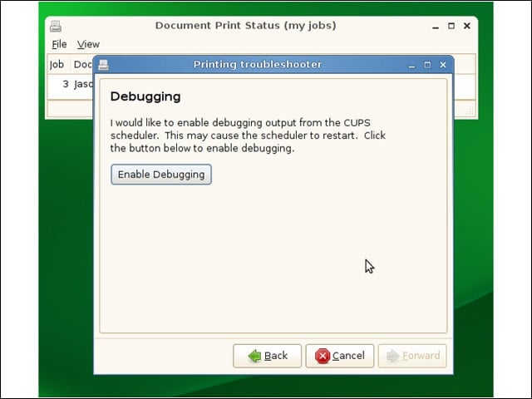
Task: Select job number 3 in the list
Action: [x=66, y=84]
